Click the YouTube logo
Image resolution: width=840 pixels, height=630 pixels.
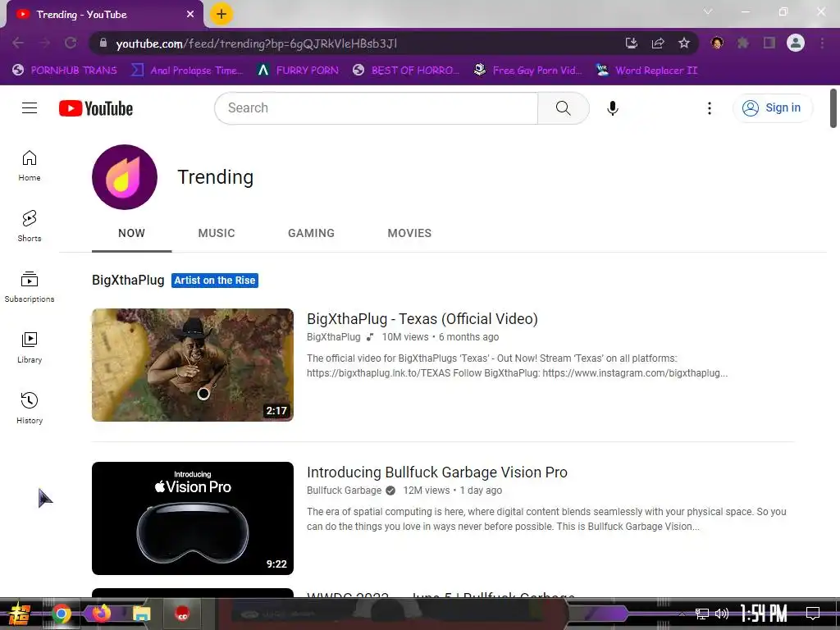point(96,108)
